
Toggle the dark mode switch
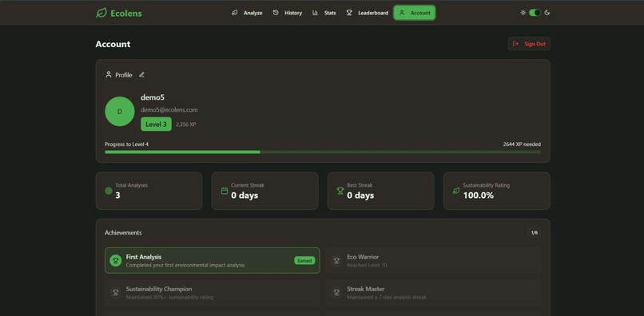point(535,13)
